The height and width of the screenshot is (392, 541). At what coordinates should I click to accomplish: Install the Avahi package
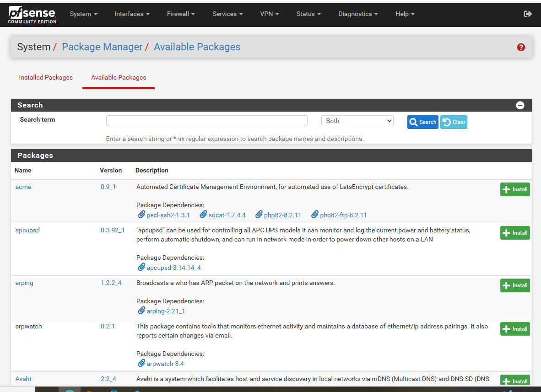[x=515, y=380]
